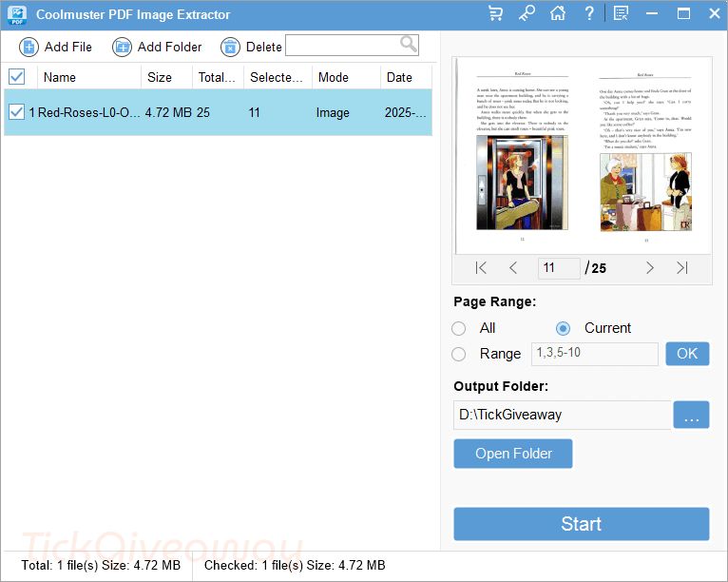This screenshot has width=728, height=582.
Task: Go to next page in preview
Action: (649, 268)
